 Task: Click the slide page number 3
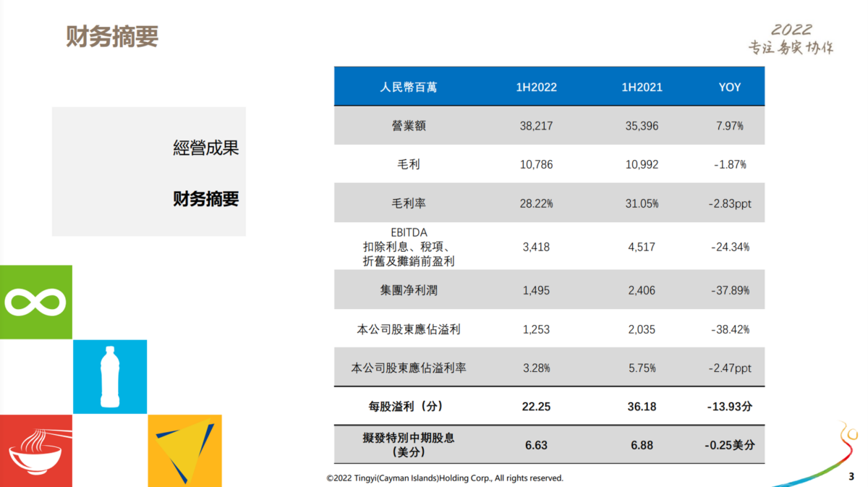coord(851,477)
